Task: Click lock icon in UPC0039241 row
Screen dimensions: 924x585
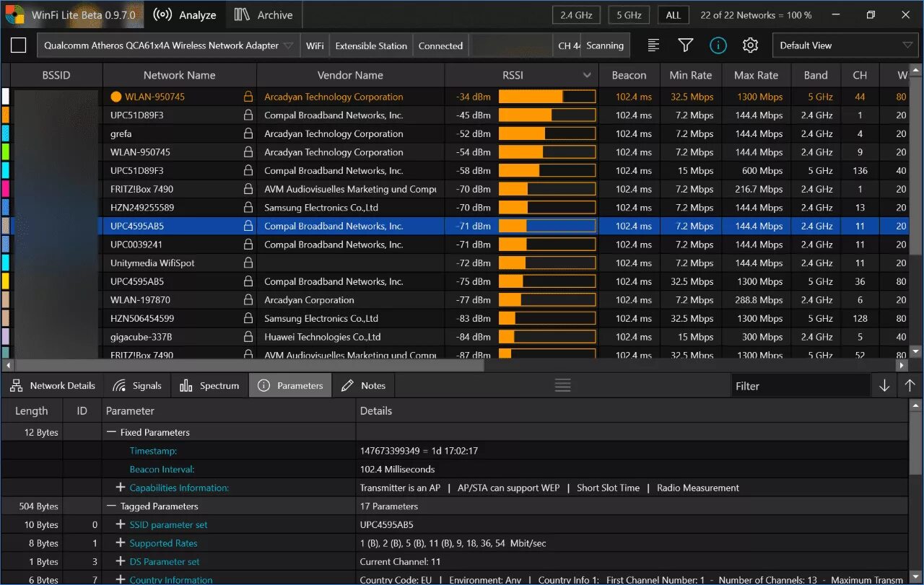Action: click(x=248, y=245)
